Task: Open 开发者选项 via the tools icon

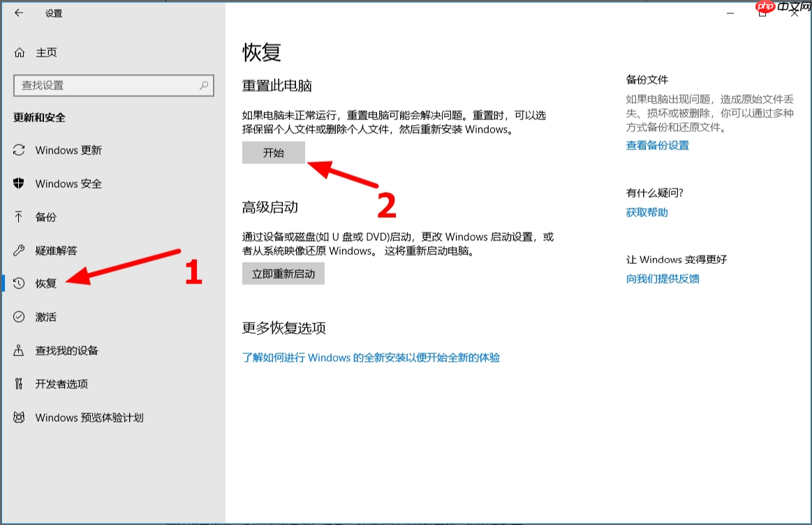Action: tap(20, 384)
